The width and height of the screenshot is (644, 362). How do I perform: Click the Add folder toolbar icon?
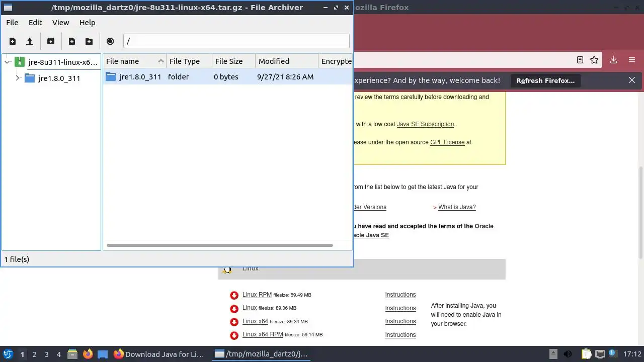[x=89, y=41]
